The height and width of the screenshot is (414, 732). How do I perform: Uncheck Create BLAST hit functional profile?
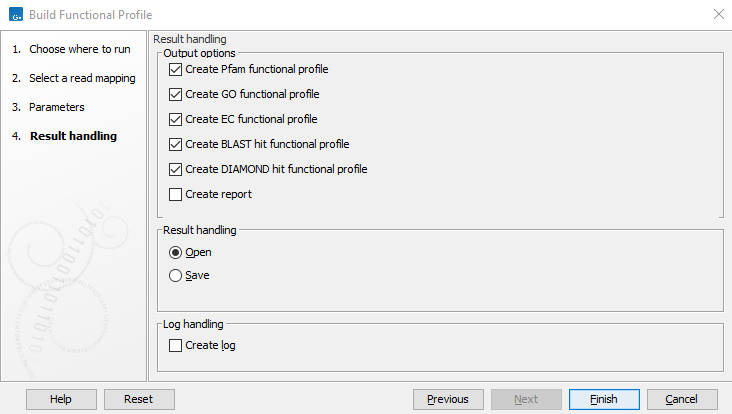(x=176, y=145)
